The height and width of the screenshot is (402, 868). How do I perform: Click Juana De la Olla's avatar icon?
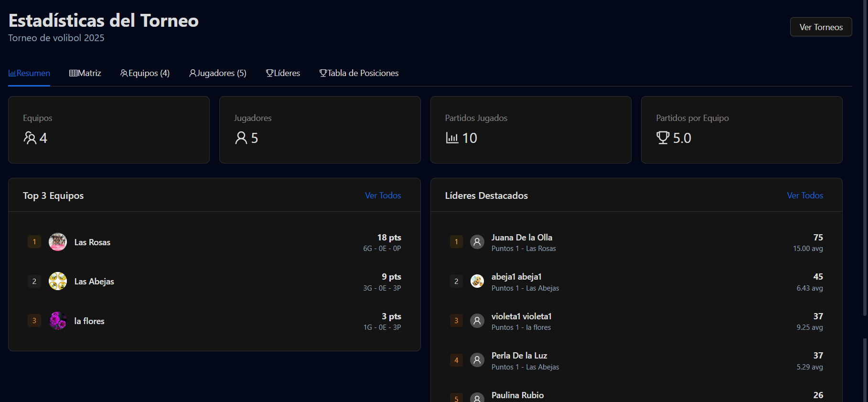pyautogui.click(x=477, y=242)
